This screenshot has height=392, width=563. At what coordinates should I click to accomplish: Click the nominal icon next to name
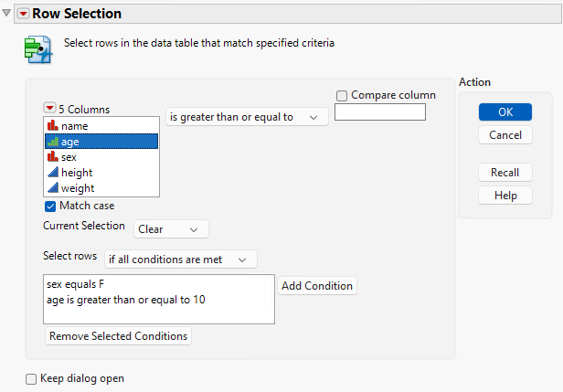(53, 125)
